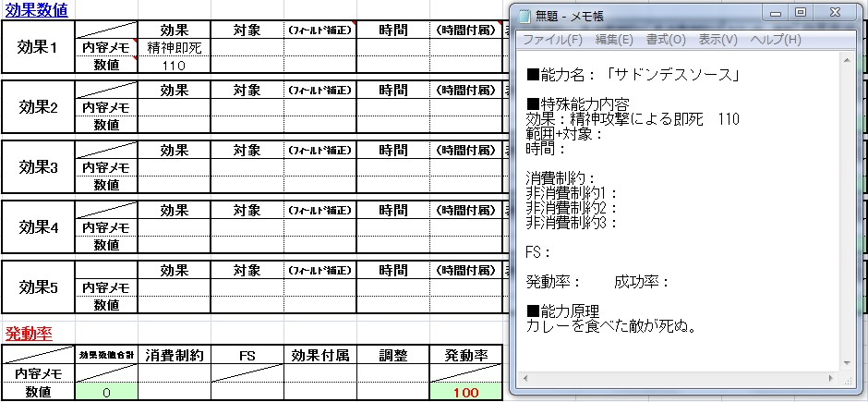Select the green 効果数値合計 value cell
The image size is (868, 402).
point(105,393)
